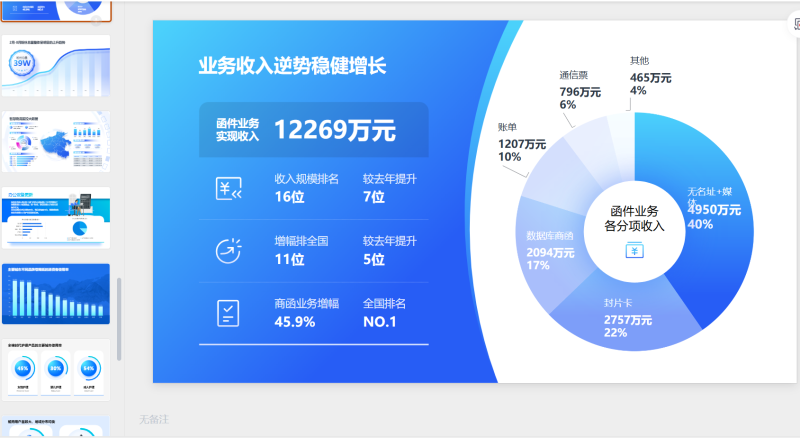Open the dark blue bar chart thumbnail
800x438 pixels.
(x=56, y=294)
